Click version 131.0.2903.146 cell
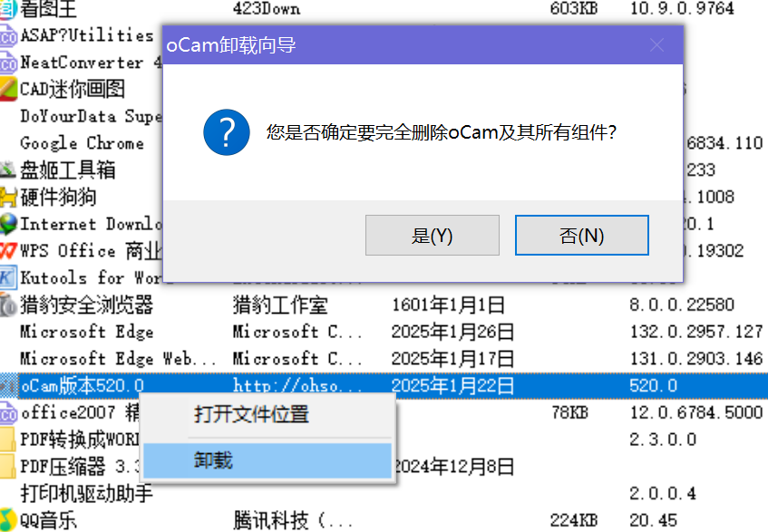The width and height of the screenshot is (768, 532). tap(696, 359)
